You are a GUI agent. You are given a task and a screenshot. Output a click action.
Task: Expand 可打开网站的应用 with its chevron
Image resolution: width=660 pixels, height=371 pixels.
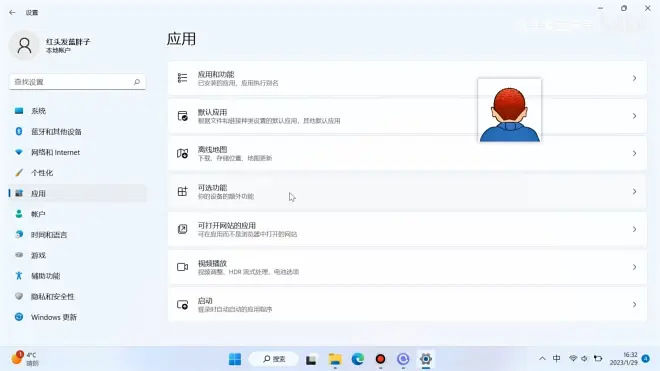click(x=634, y=229)
